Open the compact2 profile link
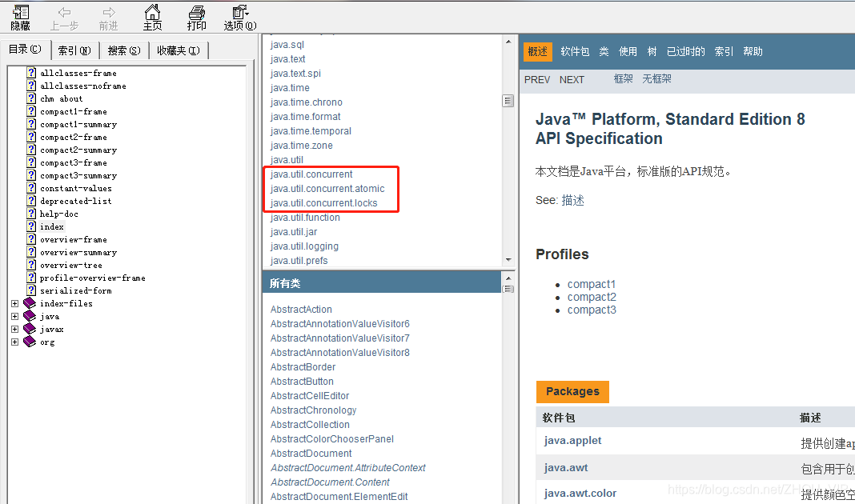Viewport: 855px width, 504px height. [x=592, y=297]
